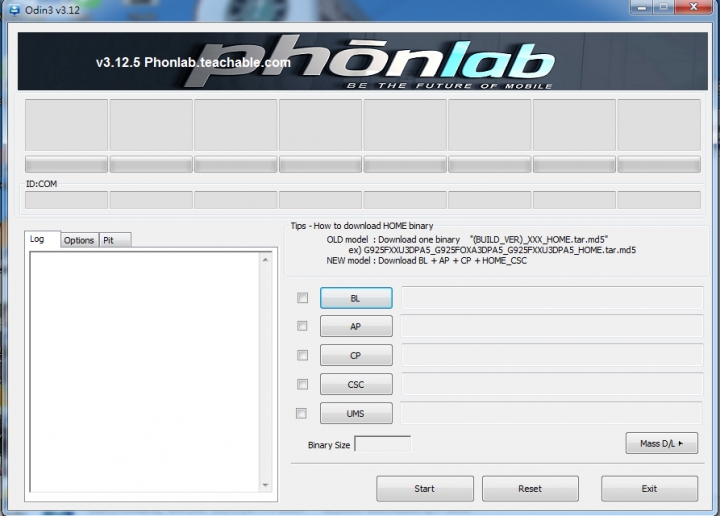Reset the Odin settings

pyautogui.click(x=530, y=488)
